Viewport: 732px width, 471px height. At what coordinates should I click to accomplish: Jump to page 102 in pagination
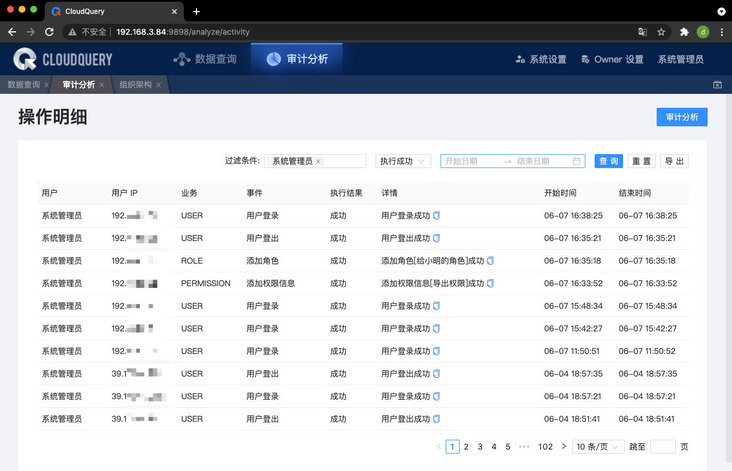click(545, 447)
